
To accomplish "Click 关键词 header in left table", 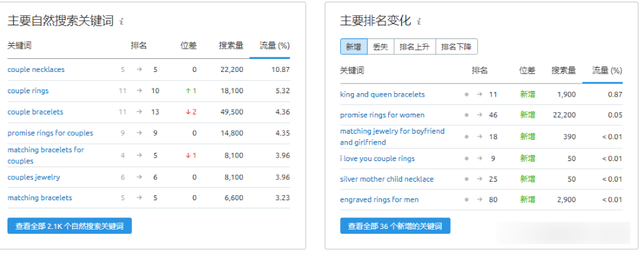I will tap(19, 45).
